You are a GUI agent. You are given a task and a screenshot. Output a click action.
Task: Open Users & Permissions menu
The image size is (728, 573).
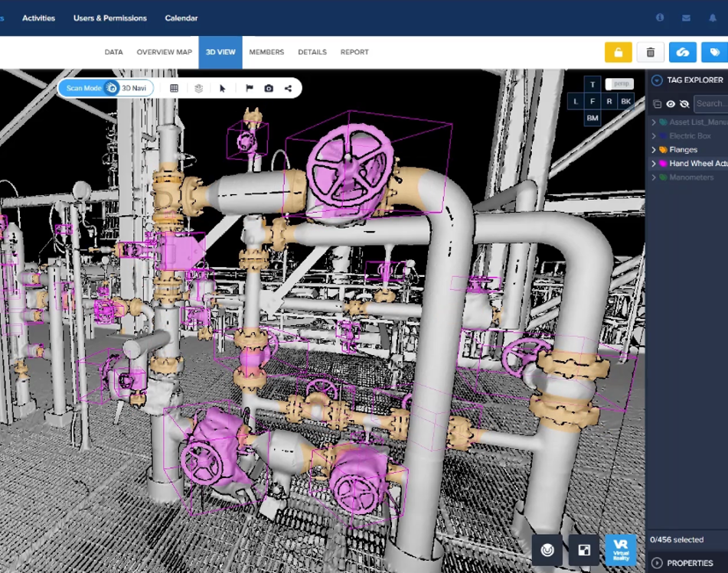point(110,18)
